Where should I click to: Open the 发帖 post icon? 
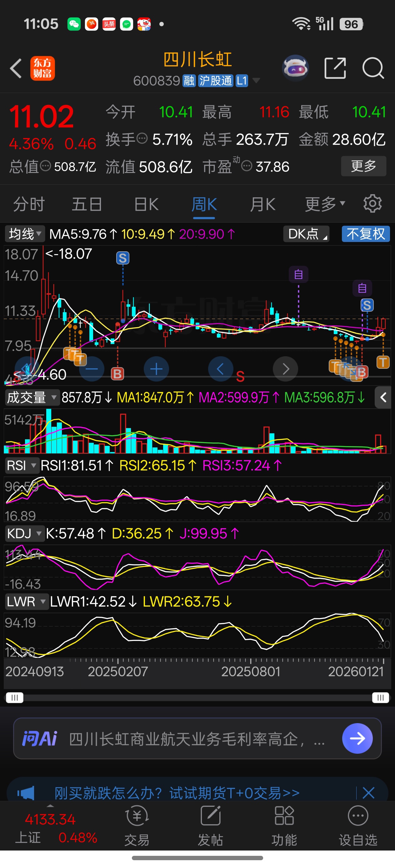pyautogui.click(x=211, y=825)
